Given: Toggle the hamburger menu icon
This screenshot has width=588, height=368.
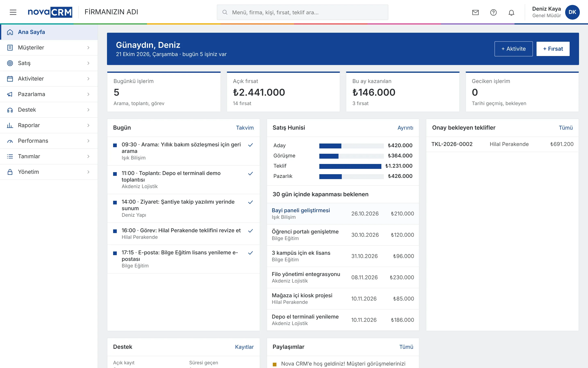Looking at the screenshot, I should (x=13, y=12).
